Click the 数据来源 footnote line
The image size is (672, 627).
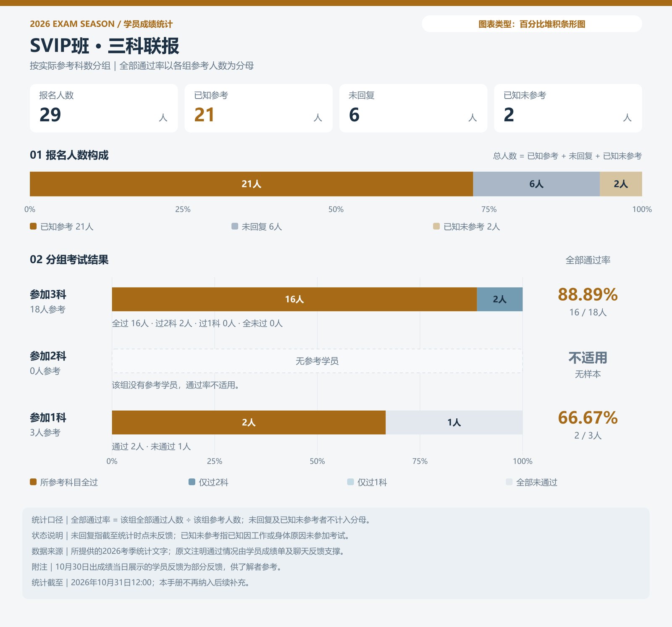pyautogui.click(x=188, y=551)
